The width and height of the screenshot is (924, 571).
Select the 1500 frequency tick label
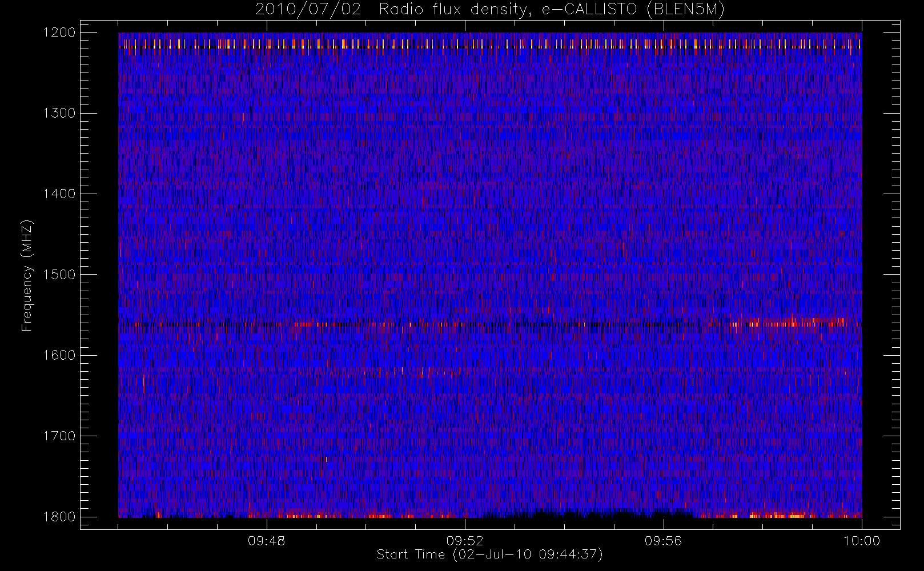[59, 275]
